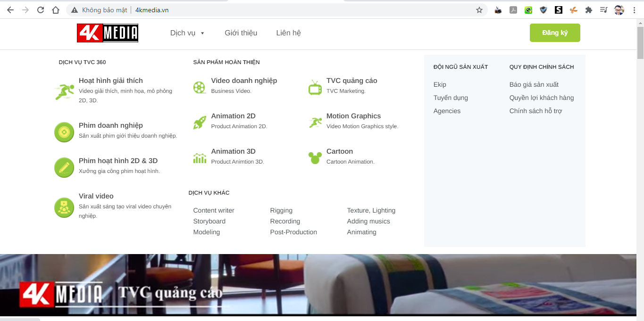Click the running man icon for Hoạt hình giải thích
644x321 pixels.
64,91
